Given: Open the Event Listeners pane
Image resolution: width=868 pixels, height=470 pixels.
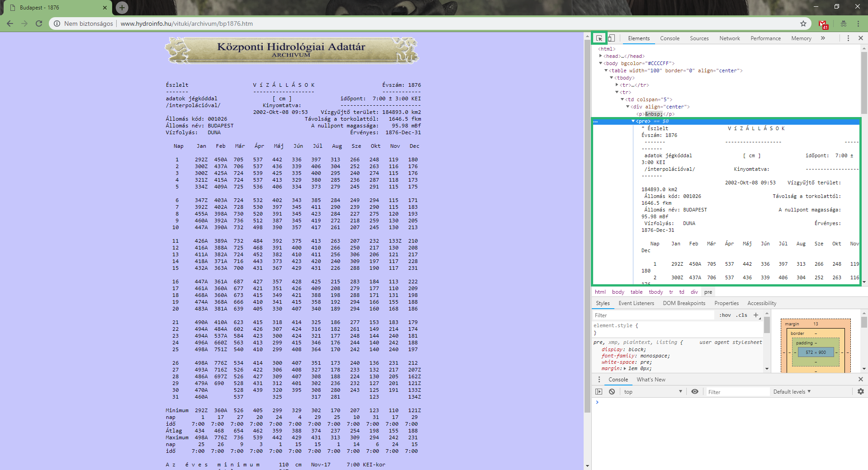Looking at the screenshot, I should coord(636,303).
